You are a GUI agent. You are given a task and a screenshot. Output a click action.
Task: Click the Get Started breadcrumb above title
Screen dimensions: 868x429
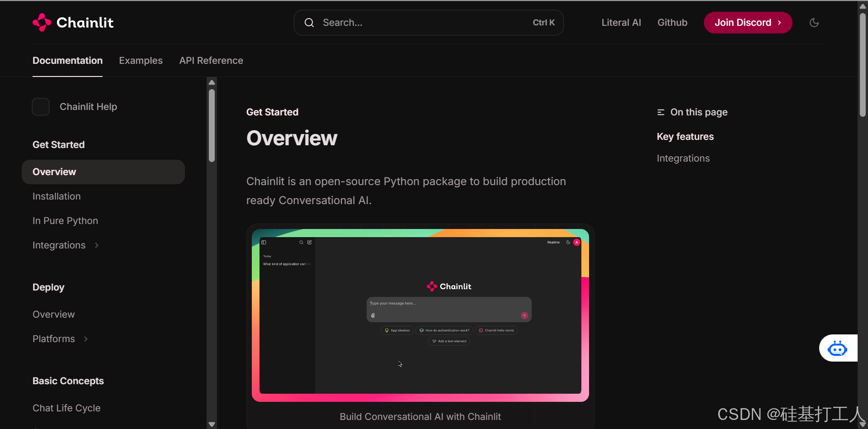click(272, 112)
